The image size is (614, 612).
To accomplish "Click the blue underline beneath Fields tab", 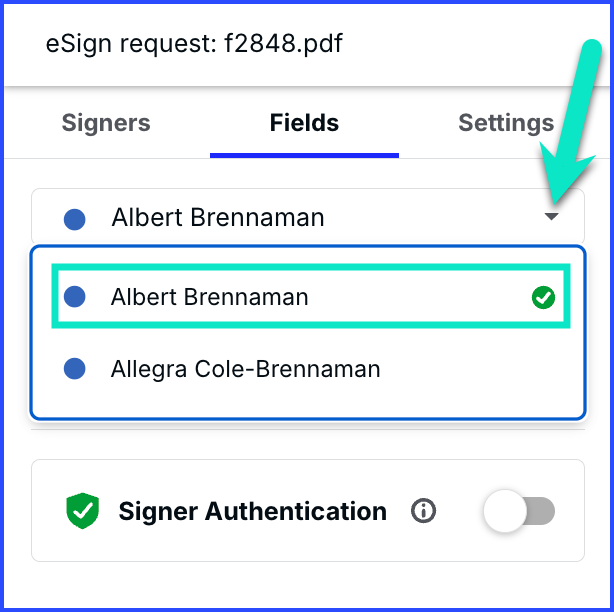I will click(x=304, y=156).
